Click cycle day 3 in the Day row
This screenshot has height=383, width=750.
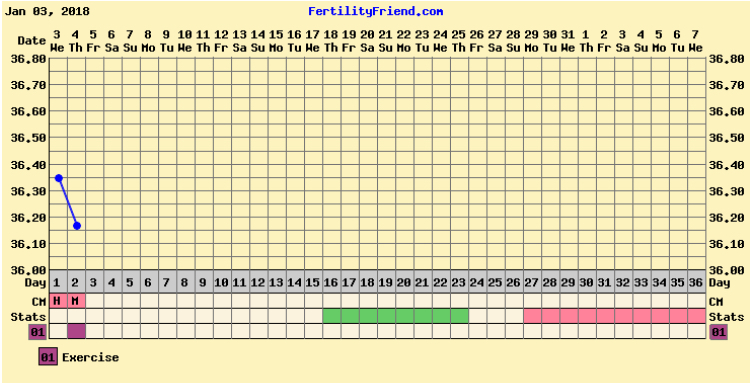pyautogui.click(x=94, y=283)
